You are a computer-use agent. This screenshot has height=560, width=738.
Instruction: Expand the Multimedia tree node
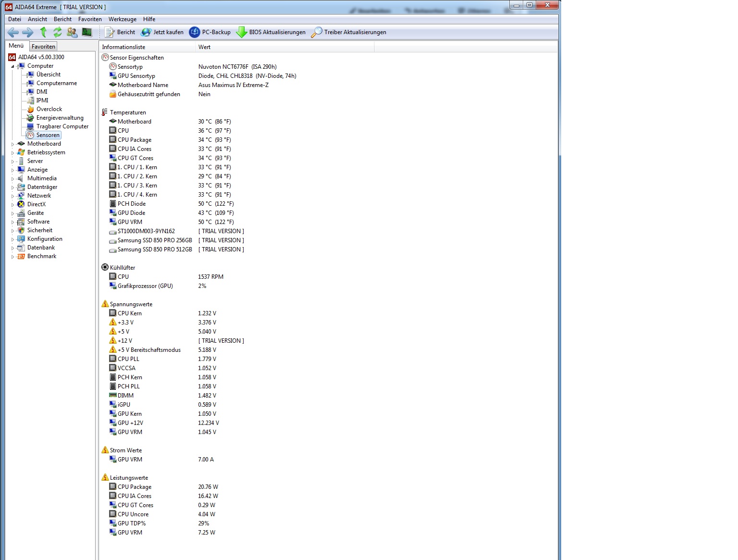tap(13, 178)
